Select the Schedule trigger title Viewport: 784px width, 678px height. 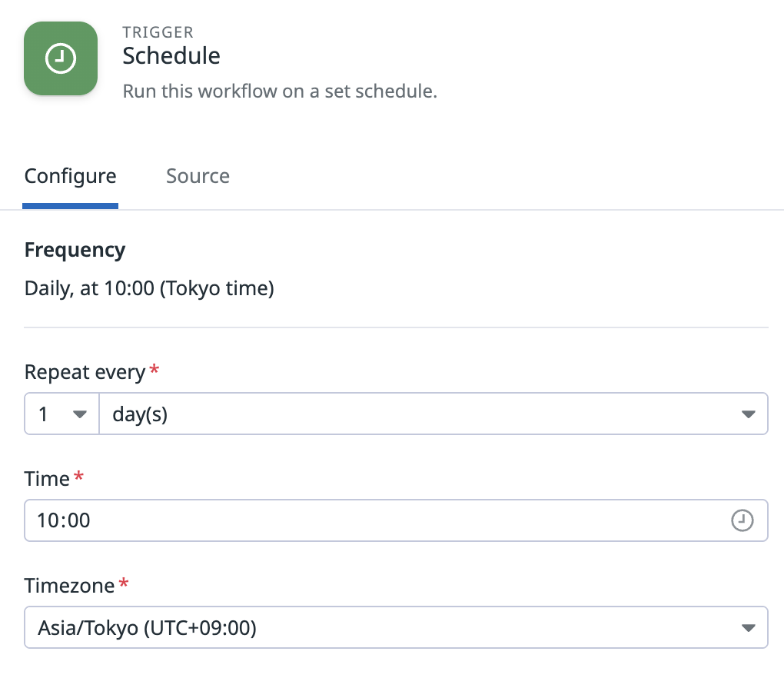point(171,55)
